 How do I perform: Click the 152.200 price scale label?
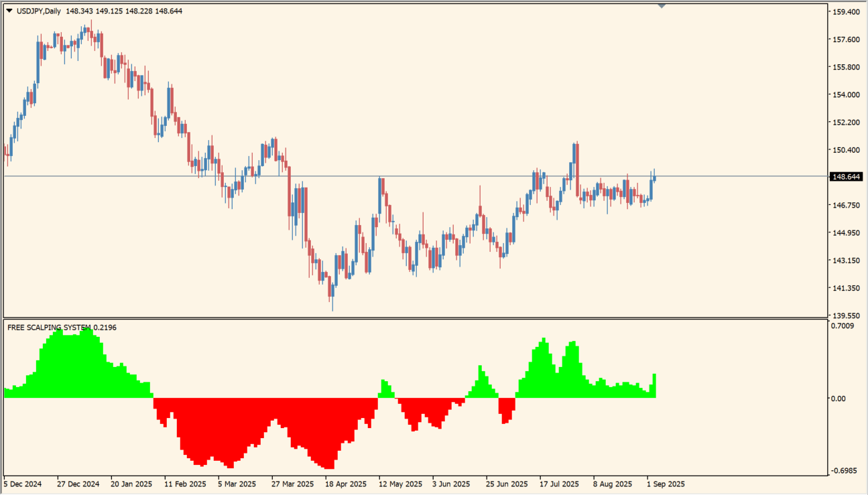click(x=845, y=123)
